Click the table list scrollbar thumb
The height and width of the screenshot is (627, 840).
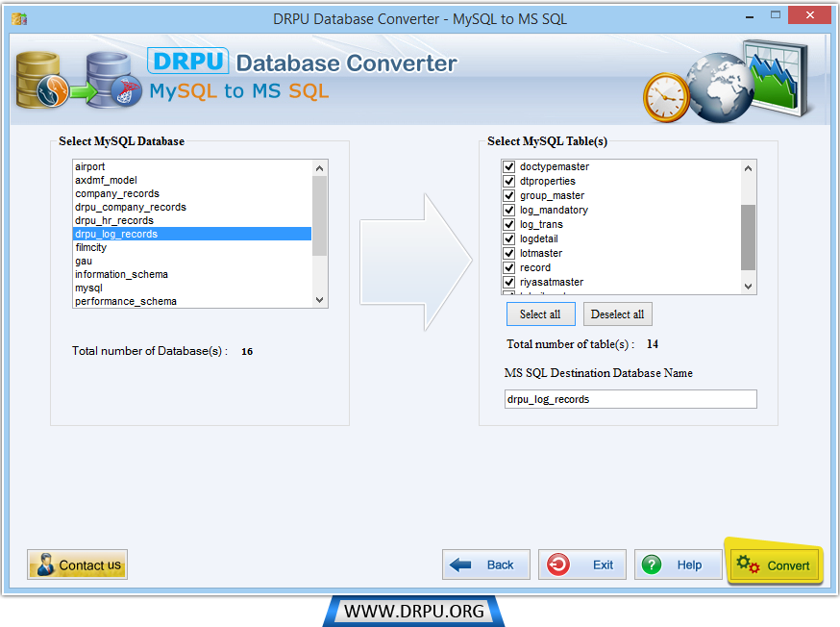coord(749,238)
